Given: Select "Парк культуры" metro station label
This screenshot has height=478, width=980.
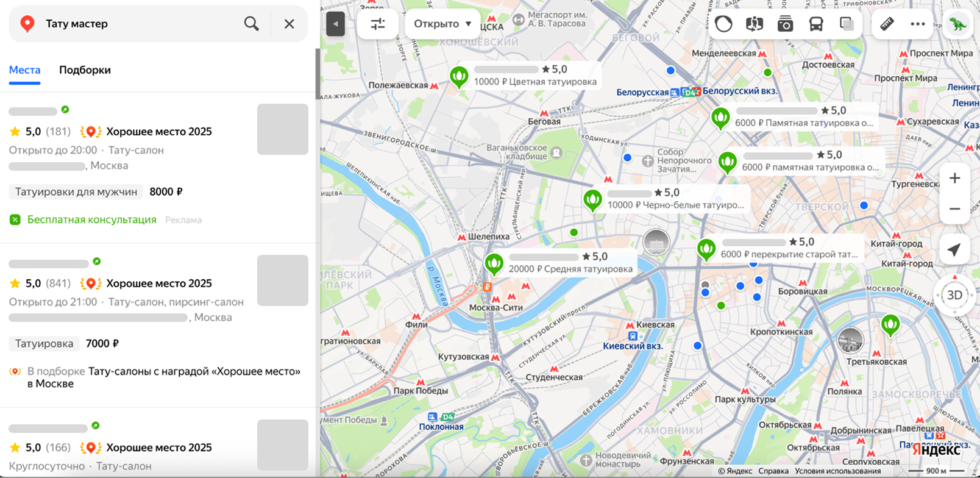Looking at the screenshot, I should pyautogui.click(x=745, y=399).
